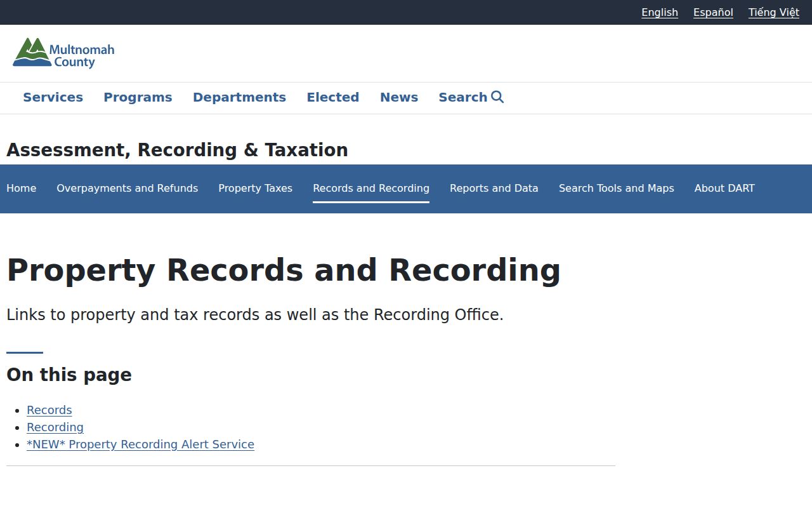The height and width of the screenshot is (508, 812).
Task: Open Overpayments and Refunds tab
Action: coord(128,188)
